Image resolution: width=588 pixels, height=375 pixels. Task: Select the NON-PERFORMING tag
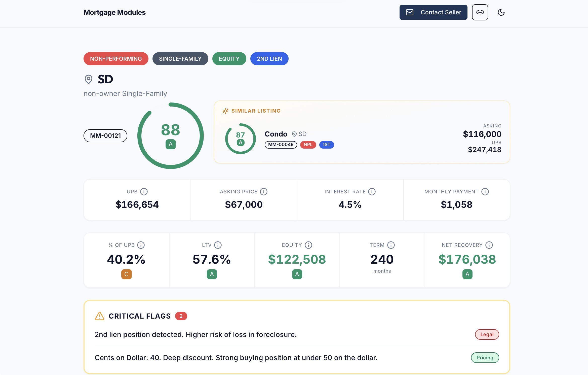116,59
